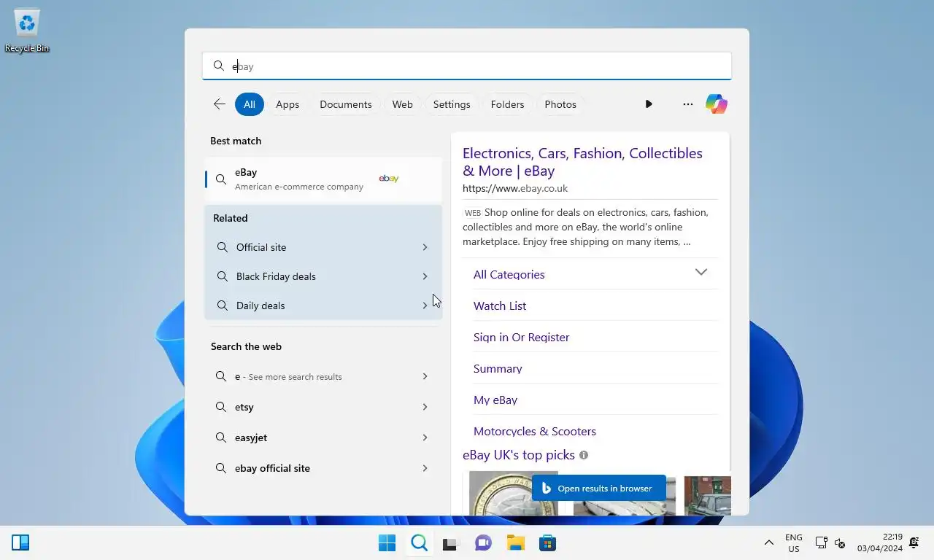Image resolution: width=934 pixels, height=560 pixels.
Task: Open Task View on taskbar
Action: click(450, 543)
